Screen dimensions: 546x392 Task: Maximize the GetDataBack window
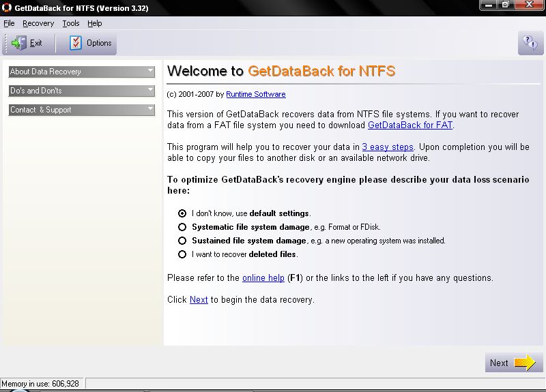506,5
